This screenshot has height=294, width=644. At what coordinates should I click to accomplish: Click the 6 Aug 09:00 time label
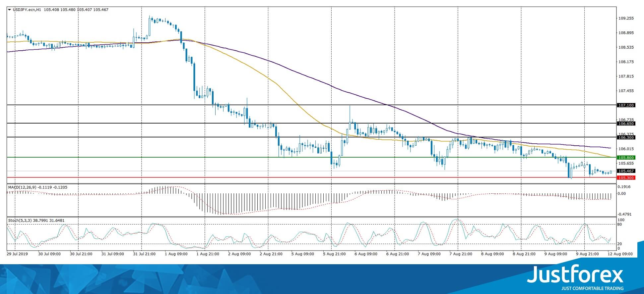point(366,254)
